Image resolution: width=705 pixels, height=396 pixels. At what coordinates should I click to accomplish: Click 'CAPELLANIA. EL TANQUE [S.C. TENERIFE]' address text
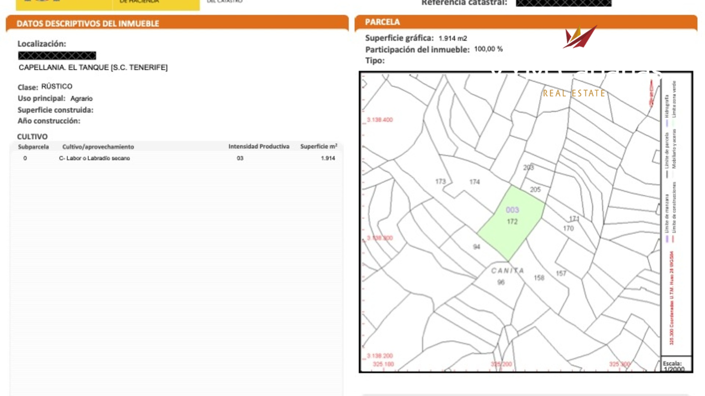(x=93, y=67)
